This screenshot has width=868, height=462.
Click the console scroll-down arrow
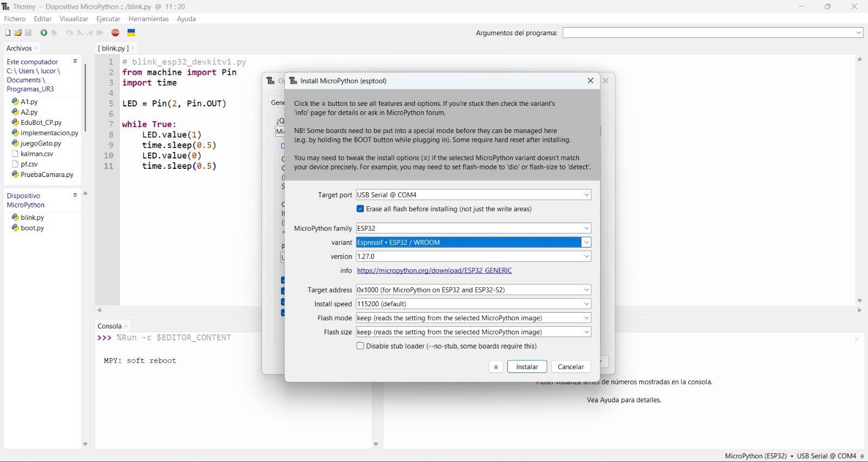[375, 445]
